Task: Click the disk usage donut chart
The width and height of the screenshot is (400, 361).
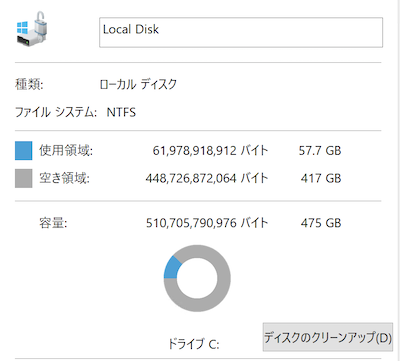Action: [x=197, y=278]
